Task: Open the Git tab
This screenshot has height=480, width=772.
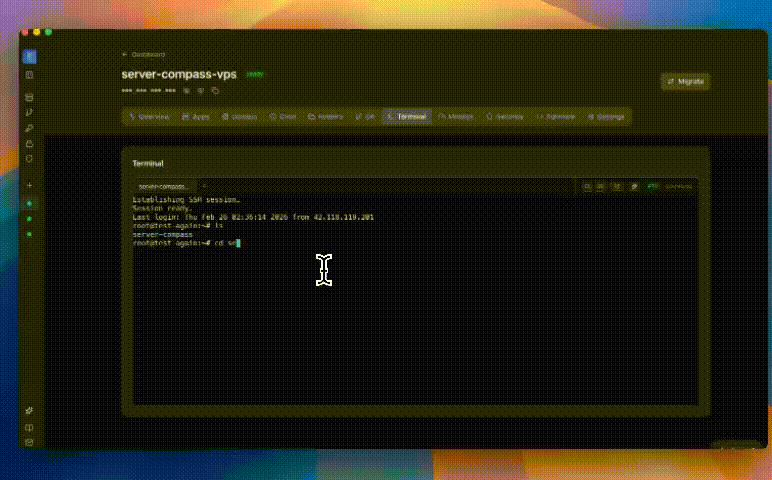Action: [364, 117]
